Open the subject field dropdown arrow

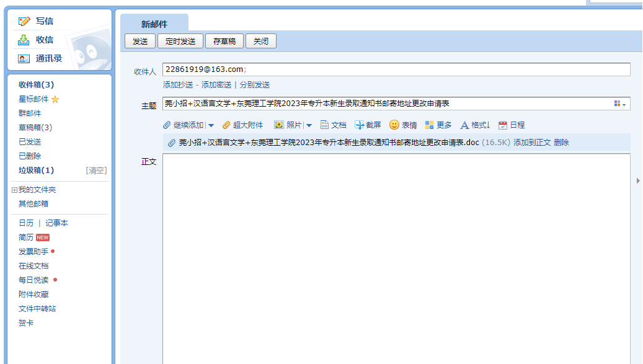click(624, 105)
